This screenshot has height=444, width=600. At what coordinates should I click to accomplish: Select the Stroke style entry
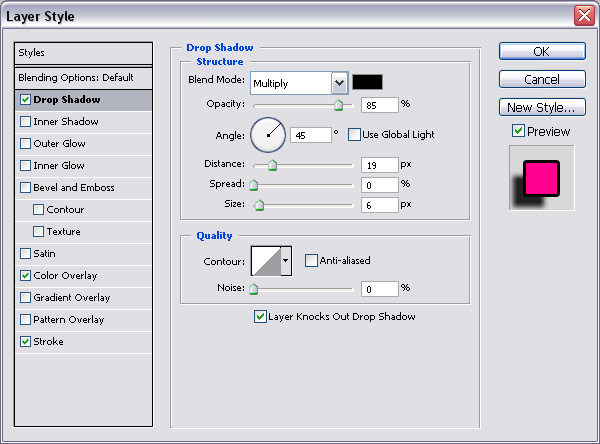pyautogui.click(x=48, y=342)
